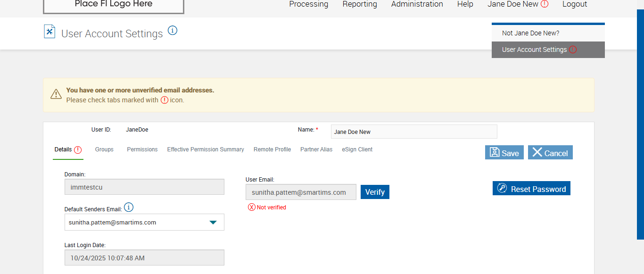Screen dimensions: 644x274
Task: Click the User Account Settings page wrench icon
Action: click(50, 32)
